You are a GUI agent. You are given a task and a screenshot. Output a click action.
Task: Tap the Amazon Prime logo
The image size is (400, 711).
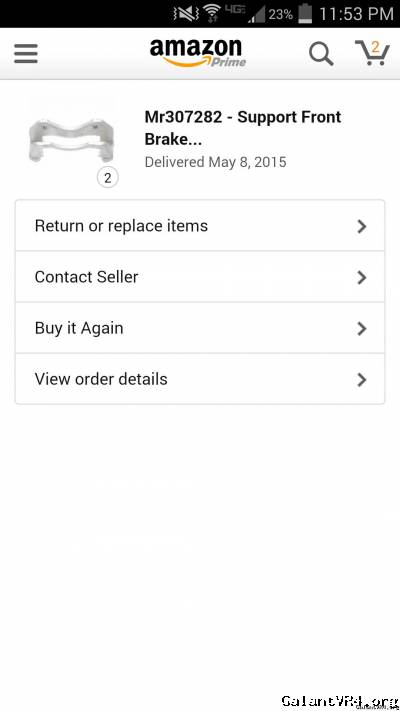click(x=198, y=53)
